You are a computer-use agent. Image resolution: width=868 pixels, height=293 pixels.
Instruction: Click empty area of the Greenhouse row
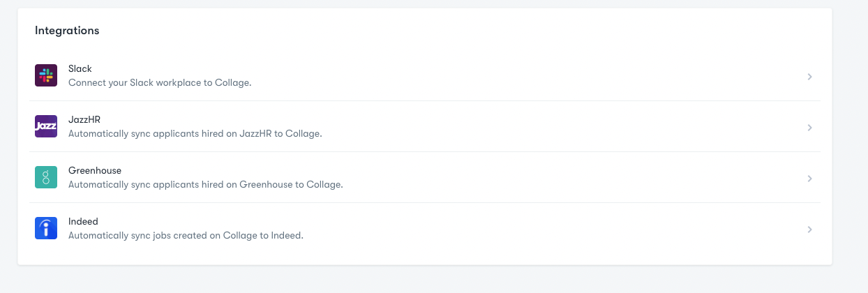[x=558, y=177]
